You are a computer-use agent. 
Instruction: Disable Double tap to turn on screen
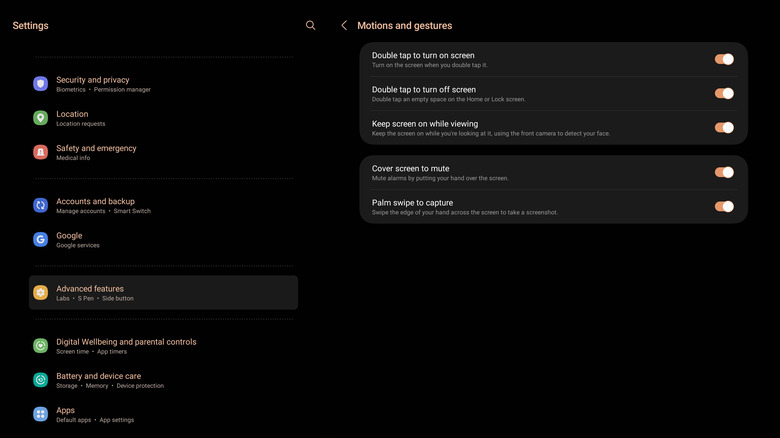(724, 59)
